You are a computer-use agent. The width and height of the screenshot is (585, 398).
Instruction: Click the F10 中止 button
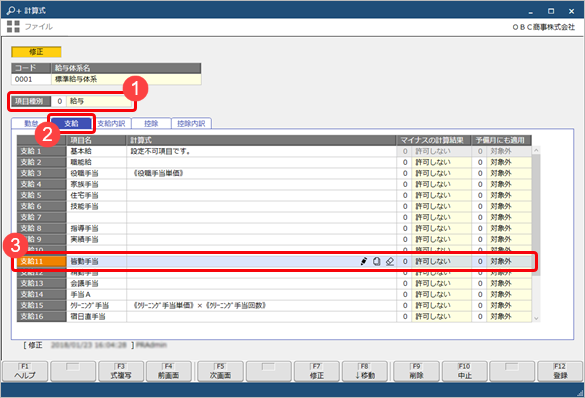[464, 372]
